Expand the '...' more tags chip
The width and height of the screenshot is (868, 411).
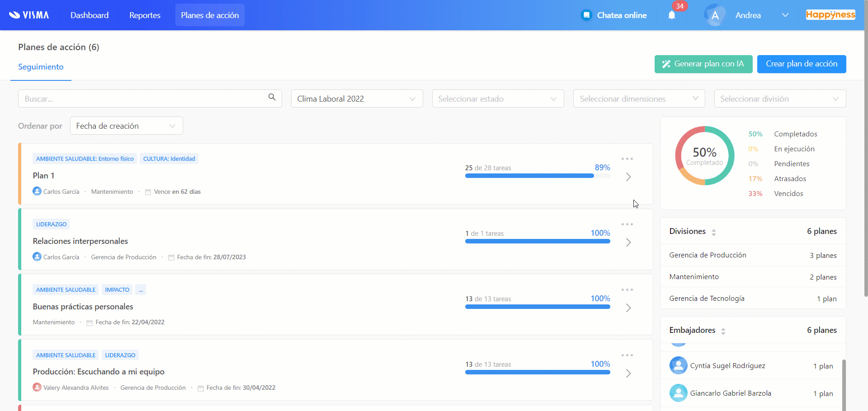point(141,290)
